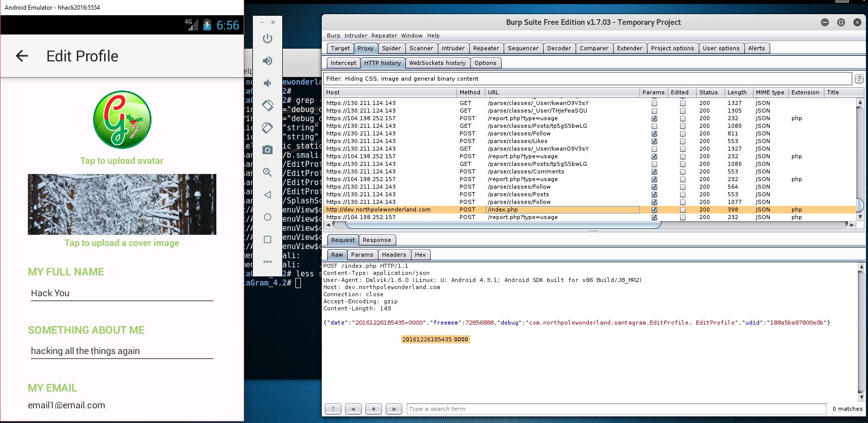Click the emulator volume down icon

268,83
